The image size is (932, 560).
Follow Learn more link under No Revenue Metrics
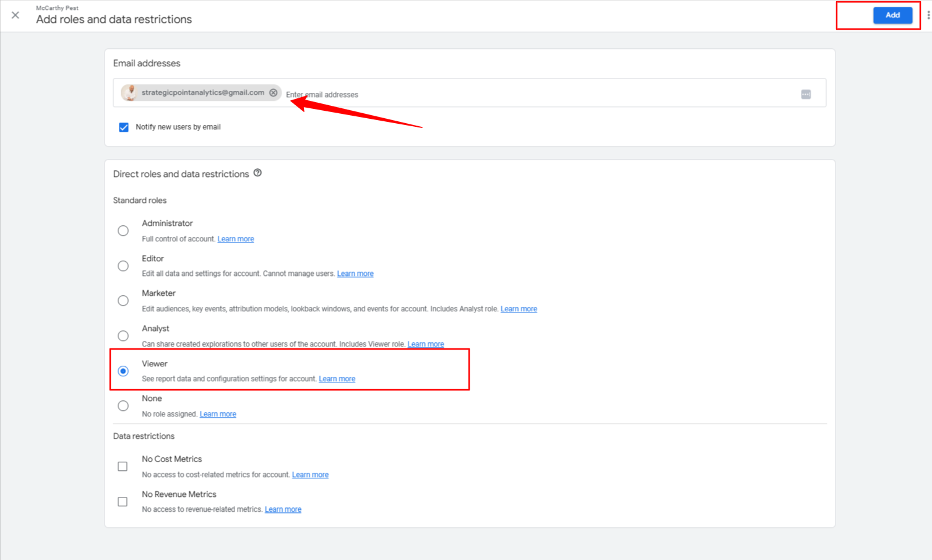283,509
